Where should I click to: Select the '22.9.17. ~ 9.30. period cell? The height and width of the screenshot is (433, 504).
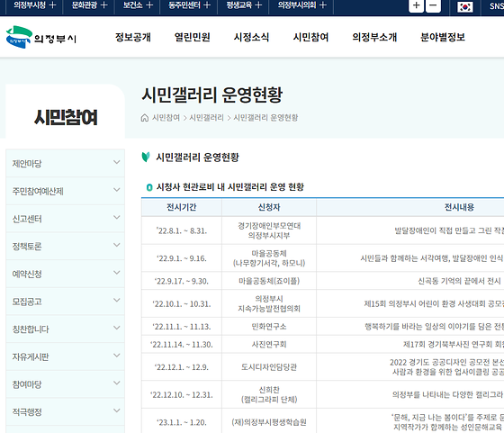tap(182, 281)
